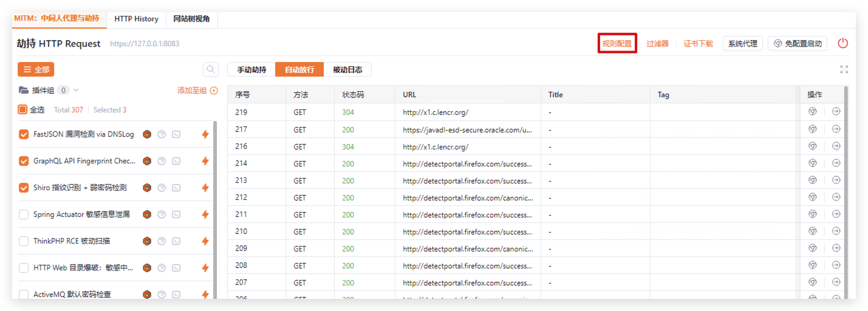Screen dimensions: 868x311
Task: Click the author badge icon for ThinkPHP RCE plugin
Action: (x=147, y=241)
